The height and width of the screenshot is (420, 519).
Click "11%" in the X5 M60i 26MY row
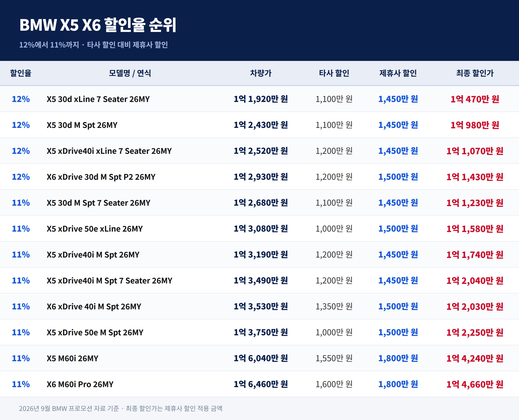coord(21,358)
